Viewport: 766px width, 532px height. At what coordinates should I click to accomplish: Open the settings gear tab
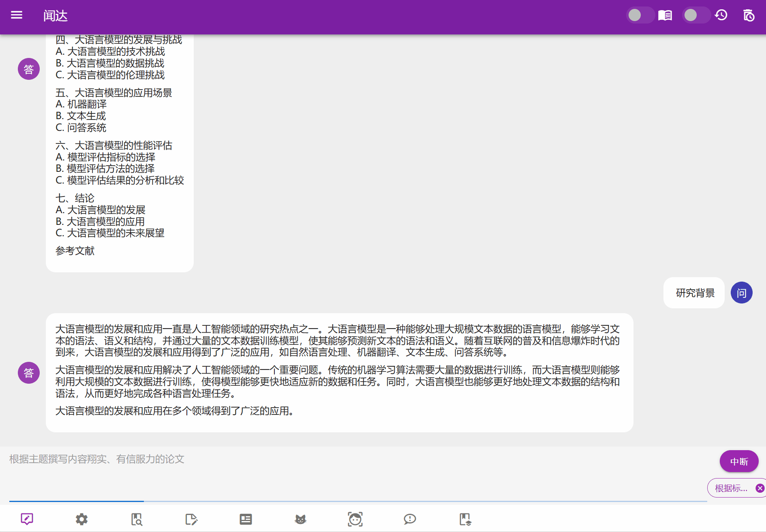[81, 519]
